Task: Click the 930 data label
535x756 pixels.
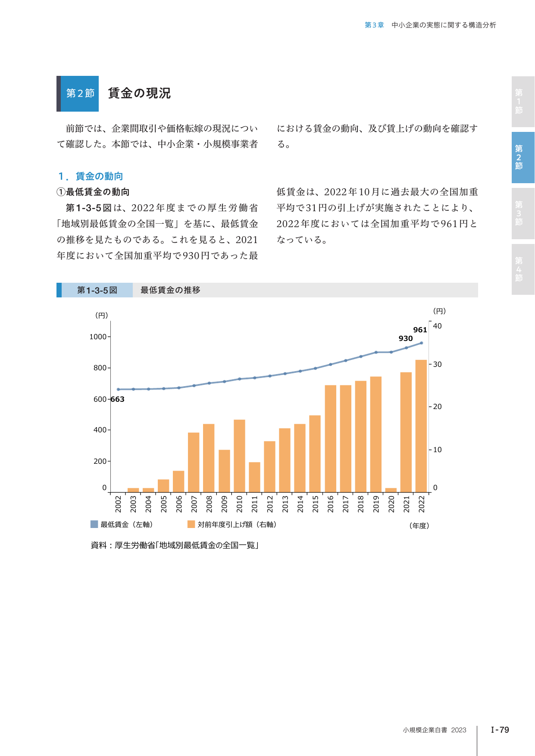Action: (406, 338)
